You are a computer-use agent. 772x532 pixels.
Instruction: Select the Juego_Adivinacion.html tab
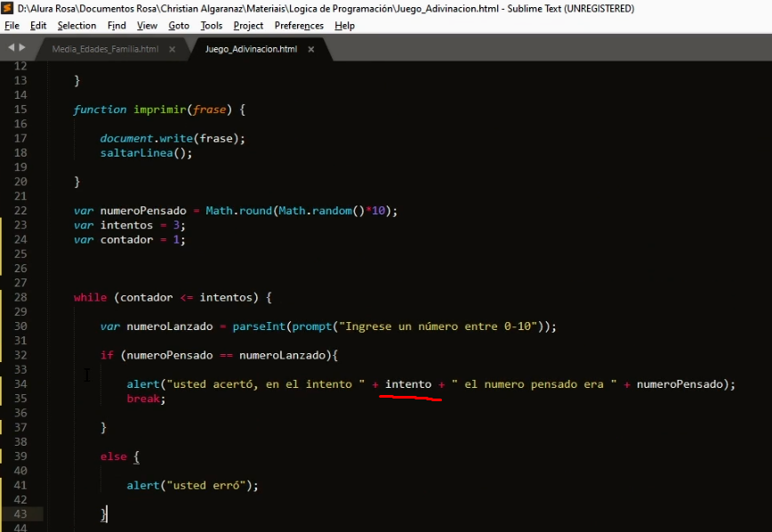click(251, 49)
